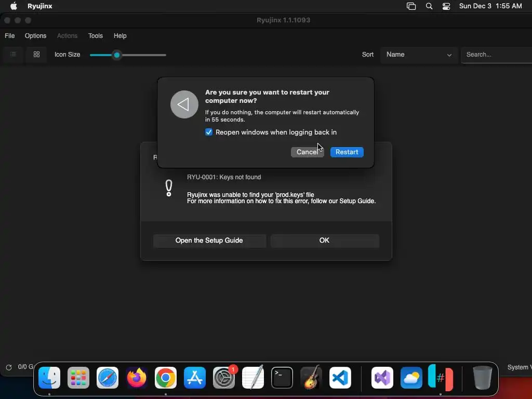Open Spotlight search in menu bar
The width and height of the screenshot is (532, 399).
pyautogui.click(x=429, y=6)
